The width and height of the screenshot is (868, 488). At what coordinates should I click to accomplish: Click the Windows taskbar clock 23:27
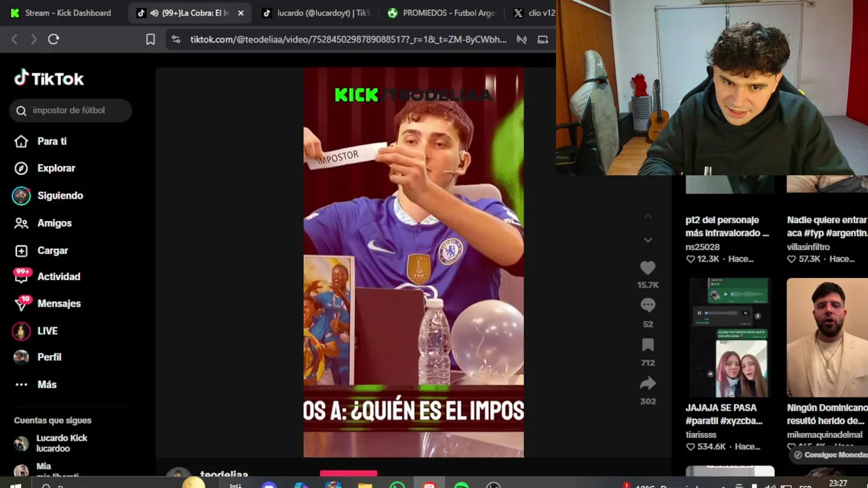(838, 483)
